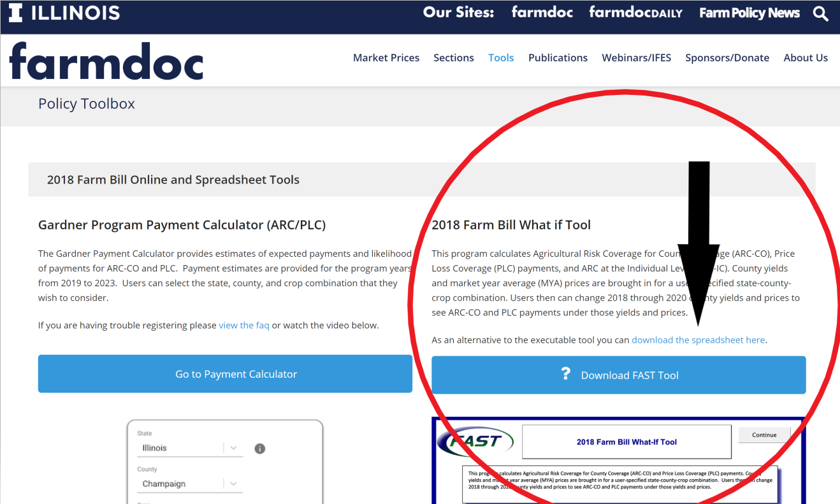This screenshot has height=504, width=840.
Task: Click the info icon beside State field
Action: [259, 449]
